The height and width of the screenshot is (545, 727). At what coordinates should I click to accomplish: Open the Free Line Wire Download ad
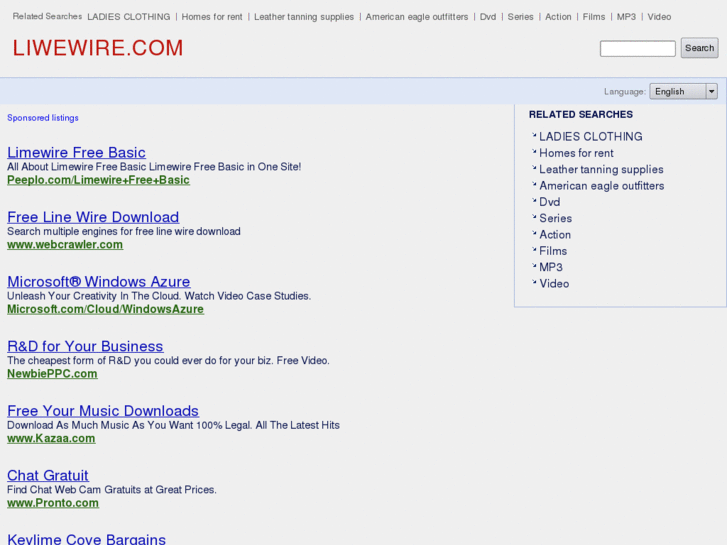(93, 217)
